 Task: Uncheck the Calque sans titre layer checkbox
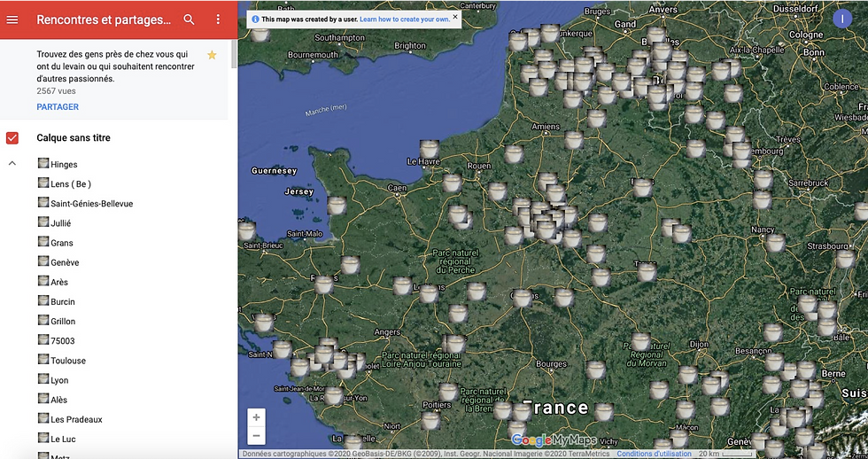(12, 138)
